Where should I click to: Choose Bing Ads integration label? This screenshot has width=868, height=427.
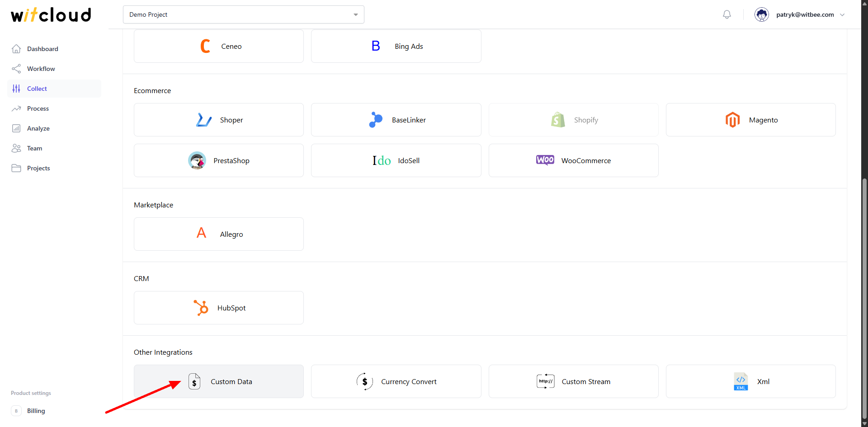[409, 46]
